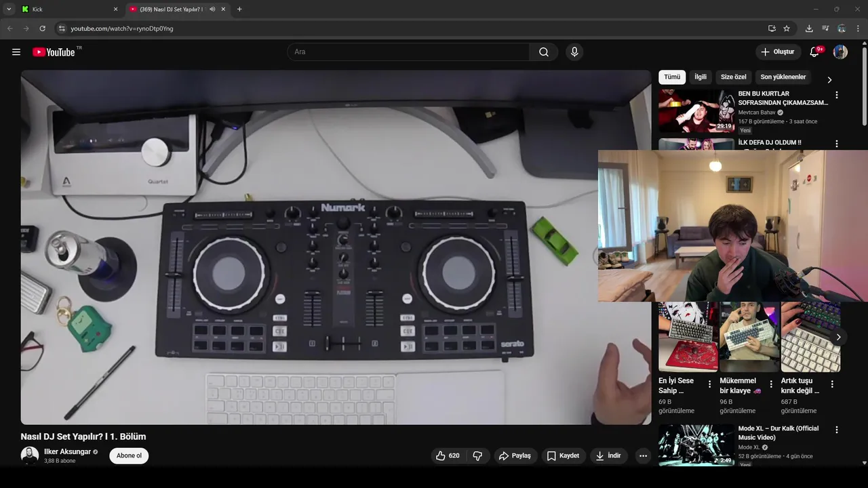
Task: Open İlker Aksungar channel name link
Action: point(67,451)
